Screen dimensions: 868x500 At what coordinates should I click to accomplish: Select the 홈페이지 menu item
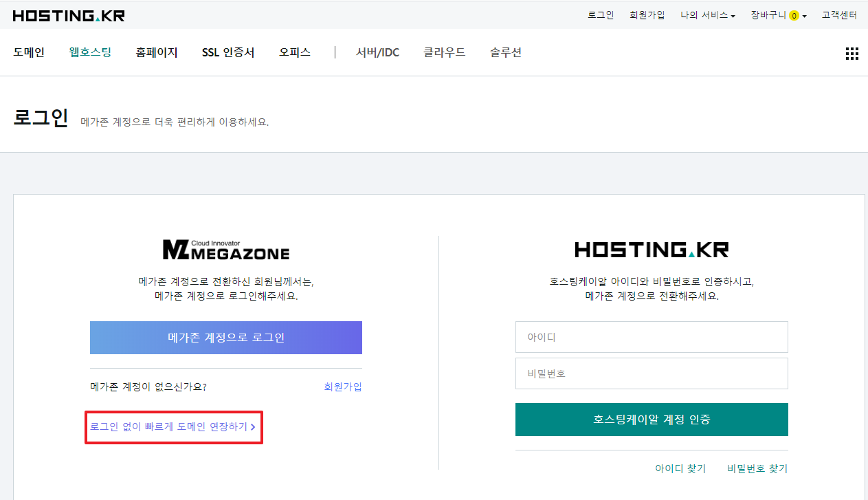(157, 52)
